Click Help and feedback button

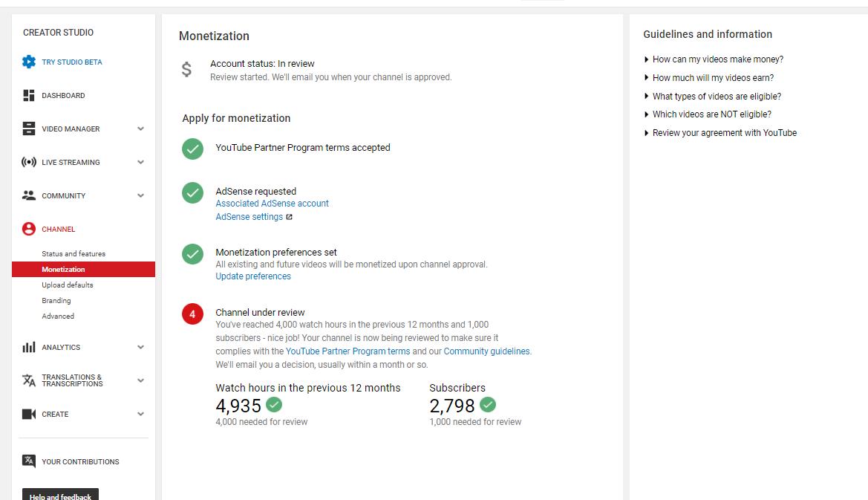click(60, 495)
